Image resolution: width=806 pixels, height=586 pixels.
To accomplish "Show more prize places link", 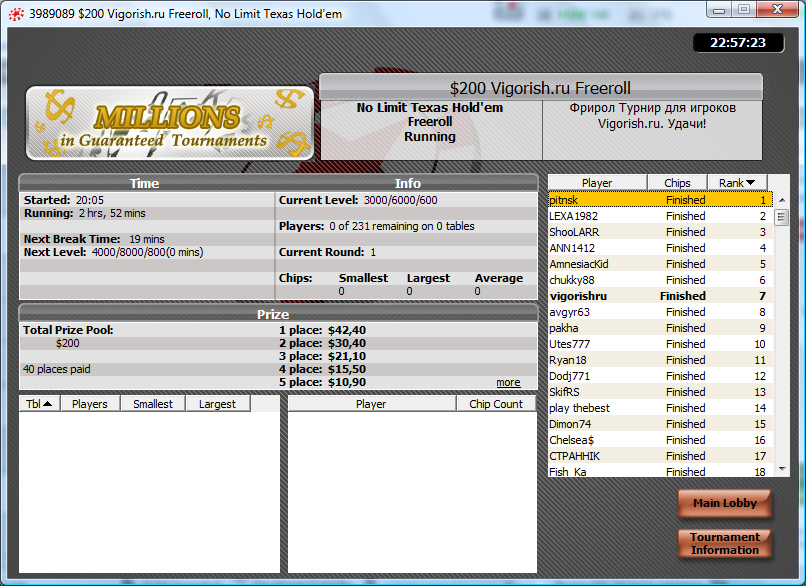I will (508, 382).
